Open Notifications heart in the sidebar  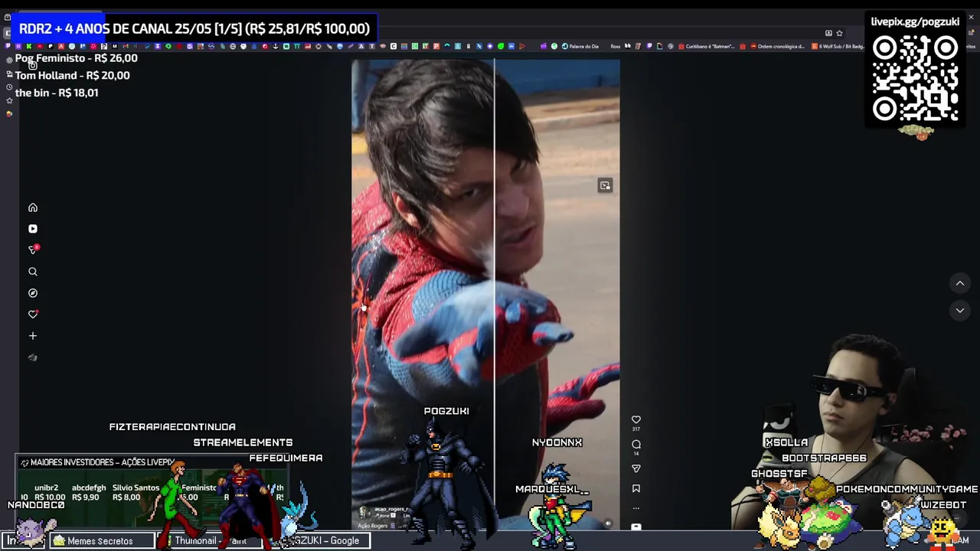[x=33, y=314]
